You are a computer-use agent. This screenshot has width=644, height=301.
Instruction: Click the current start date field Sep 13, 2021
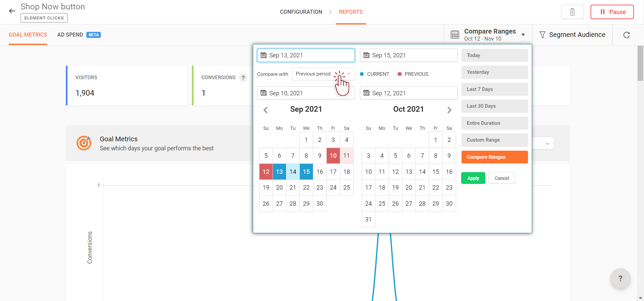point(306,55)
